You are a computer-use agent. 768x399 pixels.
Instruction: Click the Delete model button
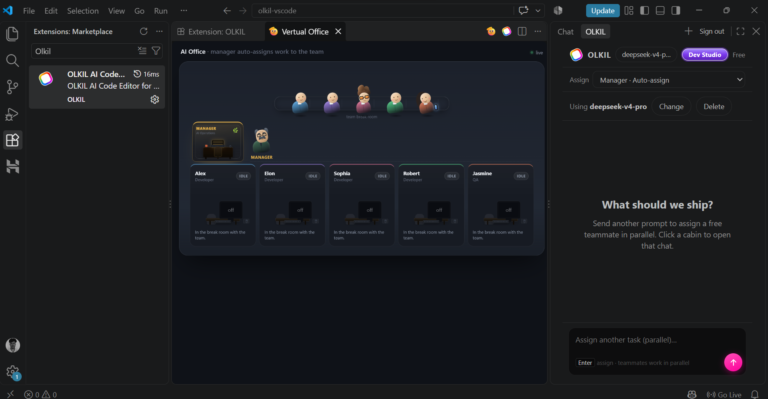714,106
